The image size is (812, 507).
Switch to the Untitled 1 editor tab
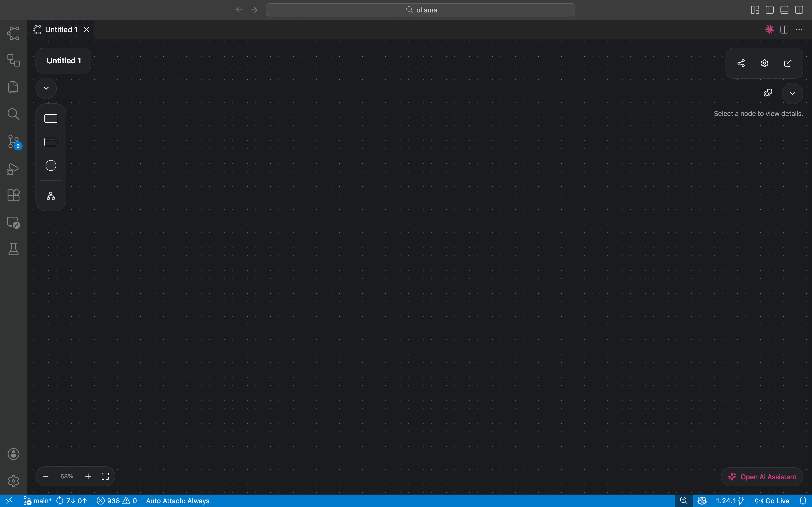pyautogui.click(x=61, y=29)
